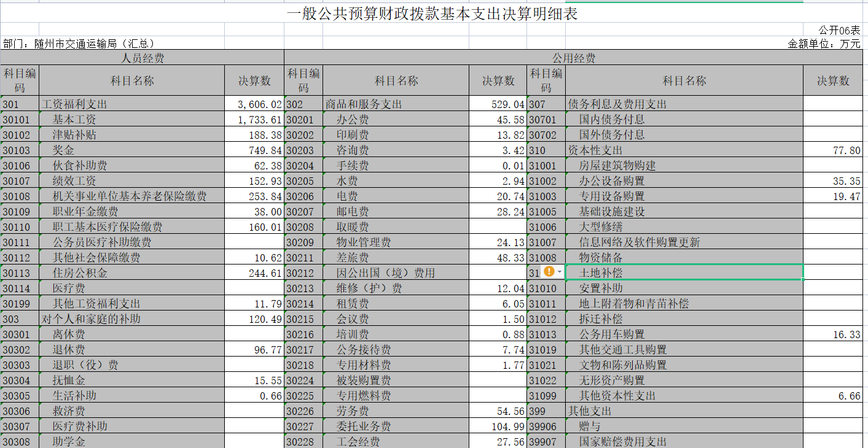The height and width of the screenshot is (448, 868).
Task: Click the cell 电费
Action: [x=396, y=196]
